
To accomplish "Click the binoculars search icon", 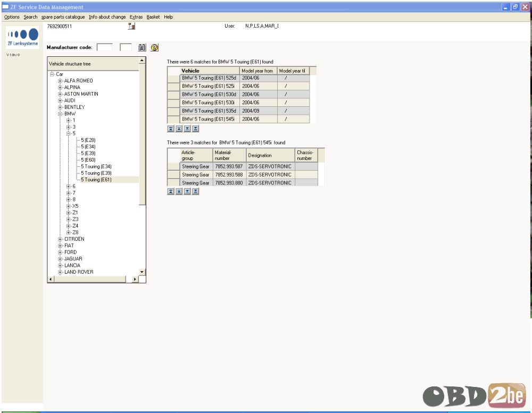I will pyautogui.click(x=142, y=47).
